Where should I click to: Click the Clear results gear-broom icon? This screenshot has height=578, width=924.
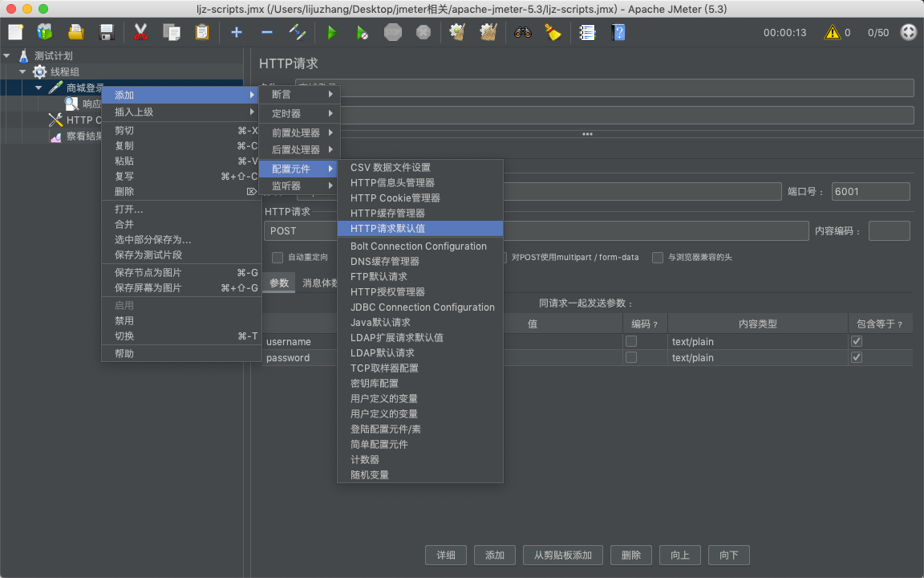click(457, 32)
